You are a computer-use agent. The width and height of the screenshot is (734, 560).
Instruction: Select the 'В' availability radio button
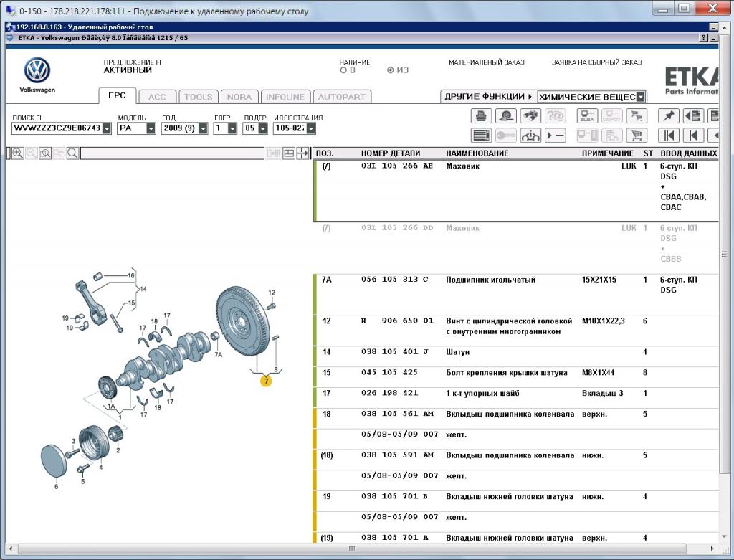(343, 70)
